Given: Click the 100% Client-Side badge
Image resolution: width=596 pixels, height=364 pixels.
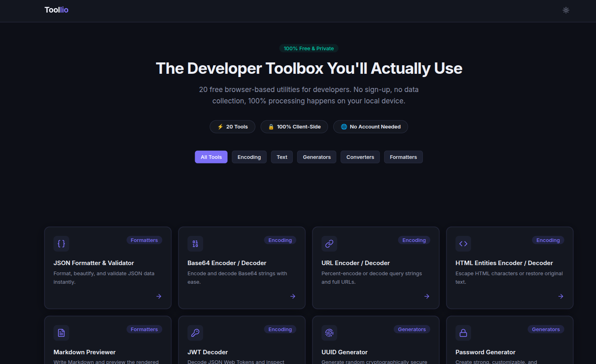Looking at the screenshot, I should pos(294,127).
